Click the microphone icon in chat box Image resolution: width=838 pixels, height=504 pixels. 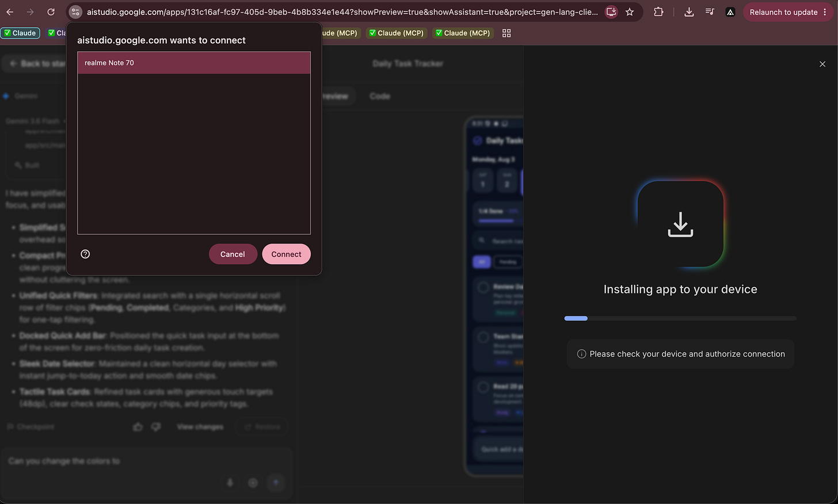(x=230, y=483)
